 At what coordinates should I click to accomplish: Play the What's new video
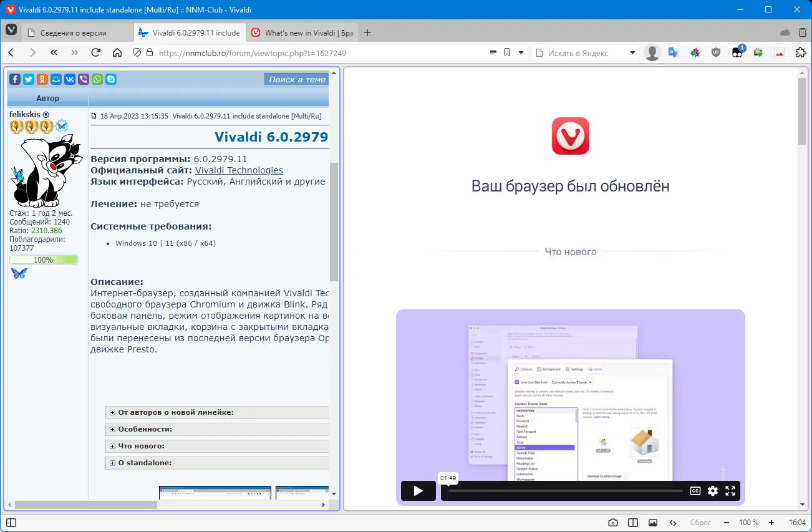coord(418,491)
